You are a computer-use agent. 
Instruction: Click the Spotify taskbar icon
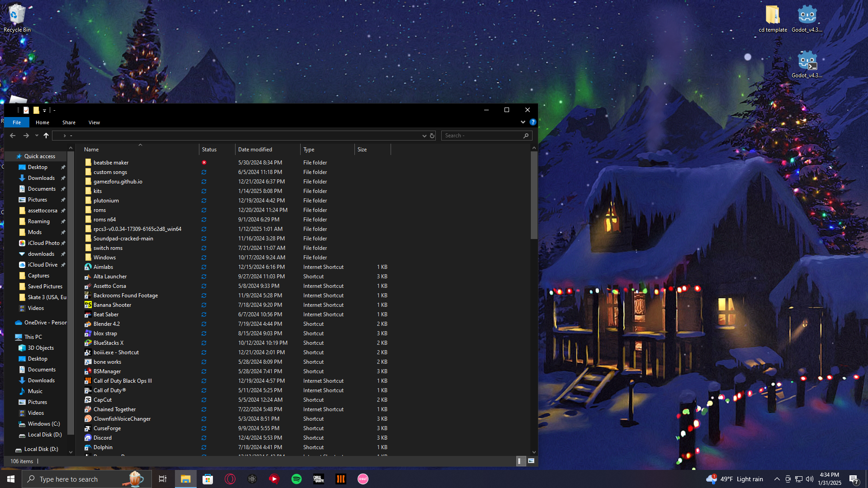(297, 479)
